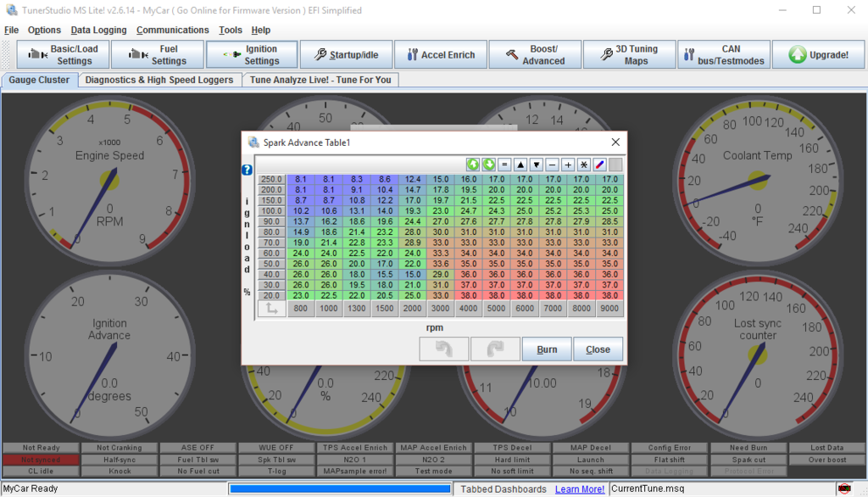Expand the Fuel Settings menu button

(159, 55)
